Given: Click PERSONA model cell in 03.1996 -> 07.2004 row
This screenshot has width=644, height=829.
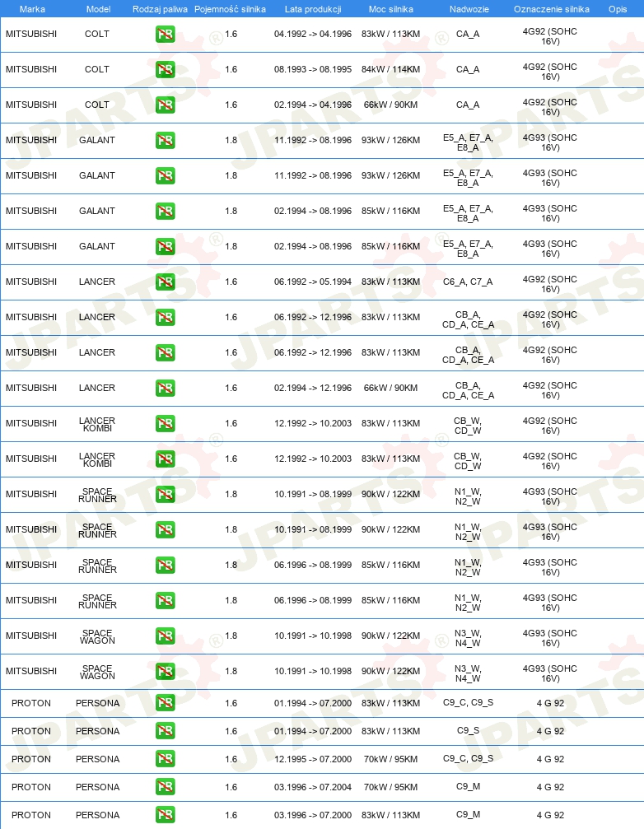Looking at the screenshot, I should point(98,787).
